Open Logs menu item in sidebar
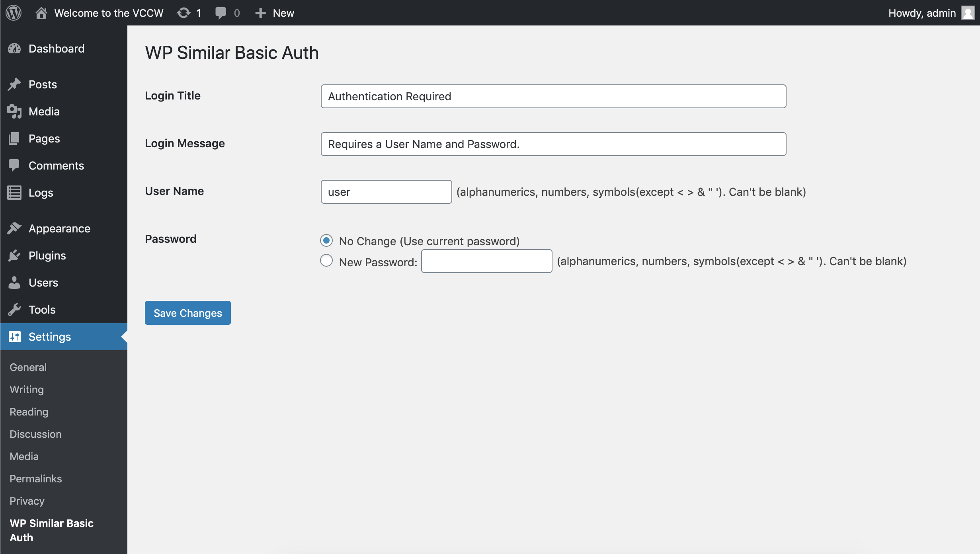 pyautogui.click(x=40, y=193)
